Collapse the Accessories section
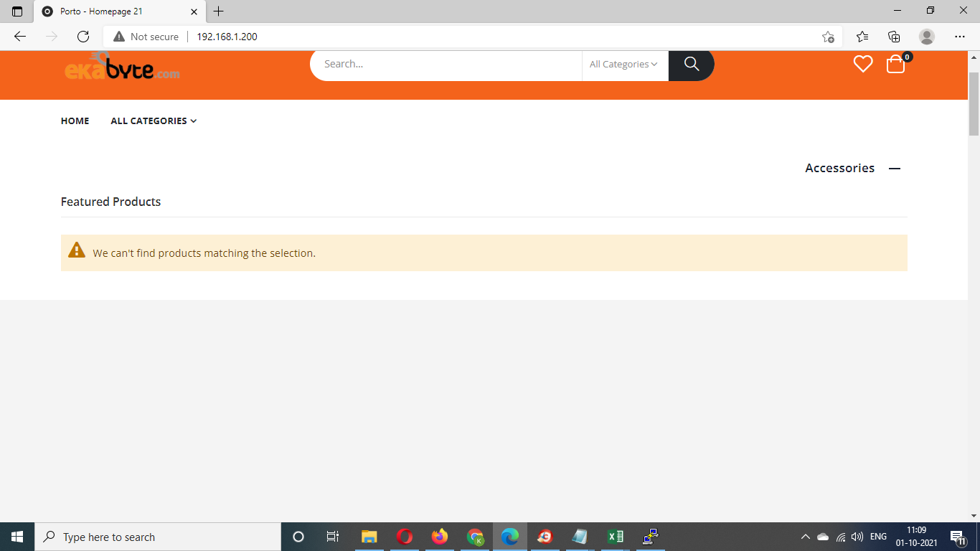Screen dimensions: 980x551 point(895,168)
